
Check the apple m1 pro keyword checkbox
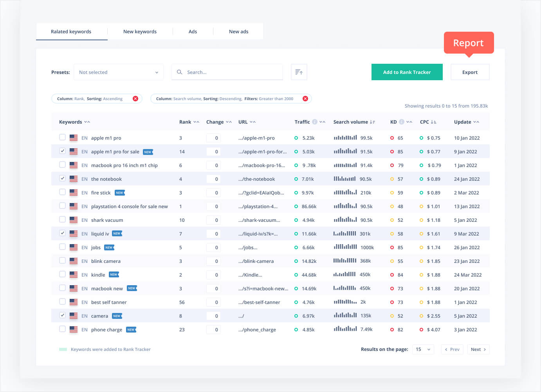point(62,137)
